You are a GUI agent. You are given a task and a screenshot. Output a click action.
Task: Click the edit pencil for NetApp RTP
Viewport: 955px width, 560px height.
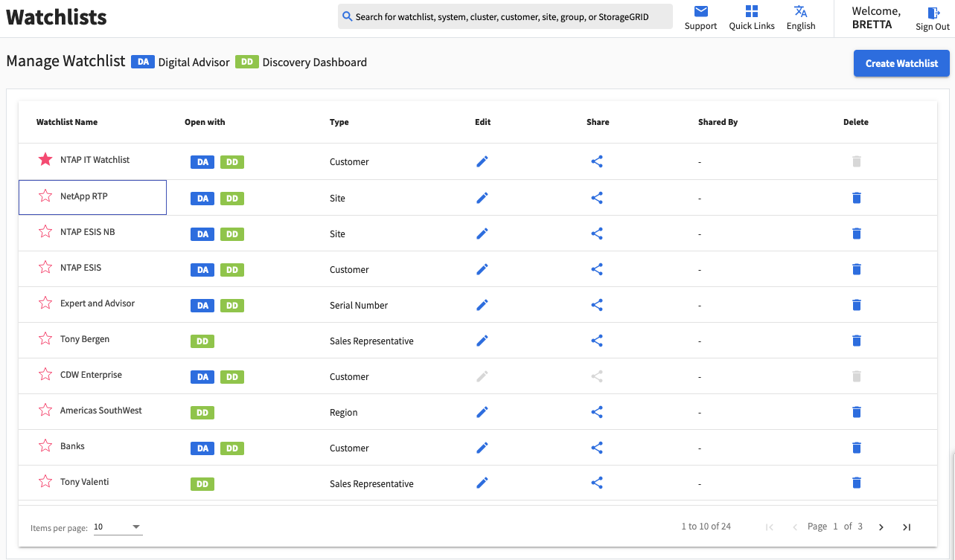pyautogui.click(x=482, y=198)
